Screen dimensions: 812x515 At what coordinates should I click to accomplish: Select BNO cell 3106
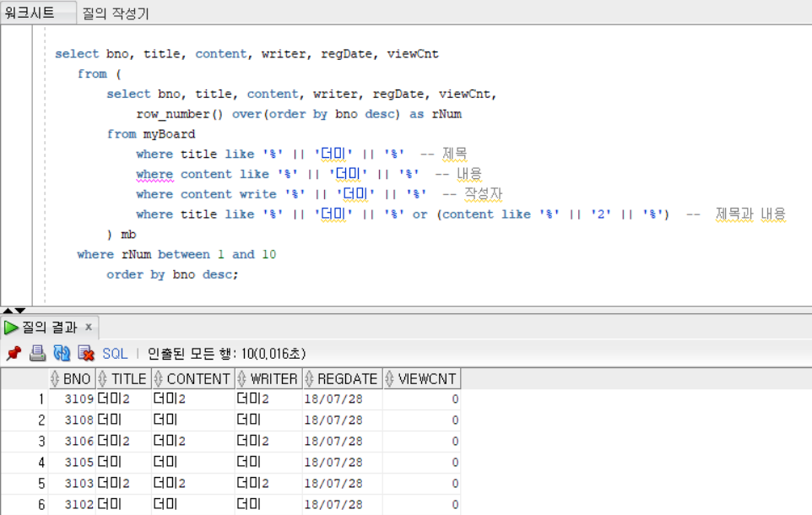pyautogui.click(x=72, y=442)
